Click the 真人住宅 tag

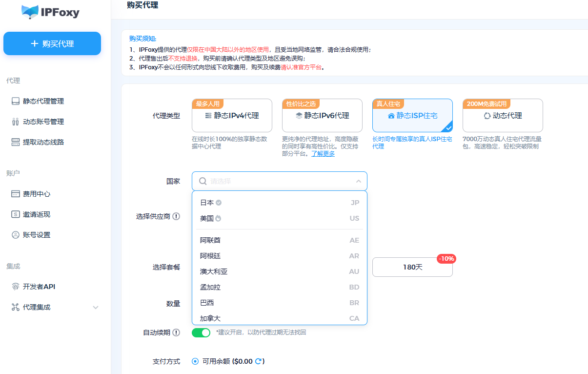(x=388, y=104)
